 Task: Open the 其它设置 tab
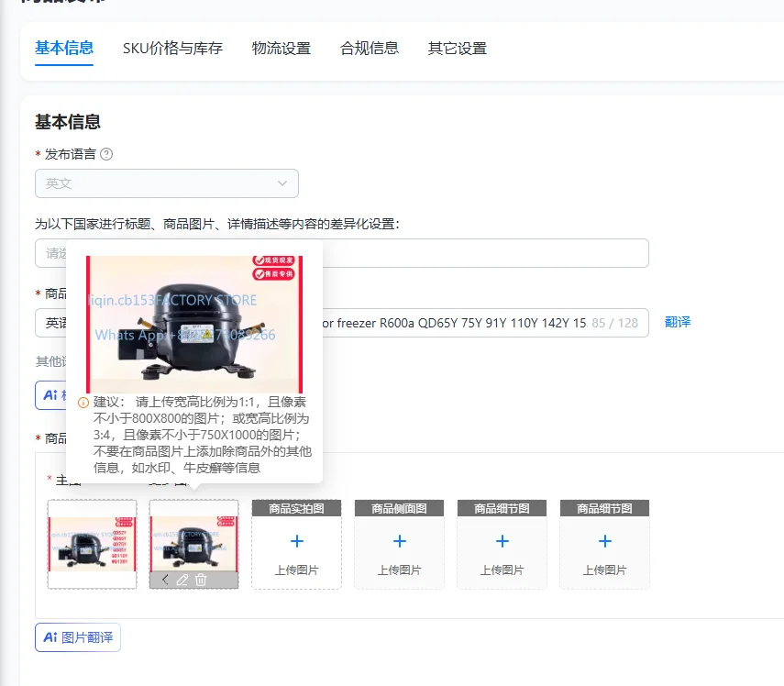point(457,48)
